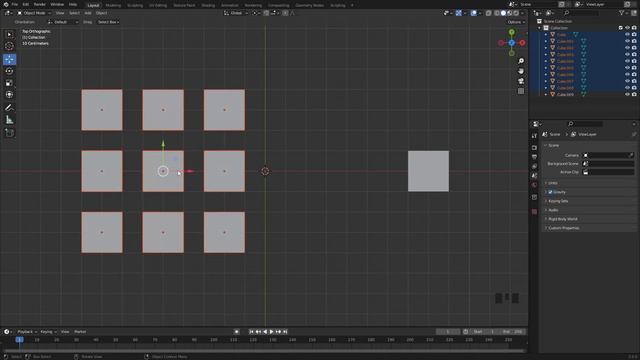Open the Object Mode dropdown
This screenshot has height=360, width=640.
[x=34, y=13]
